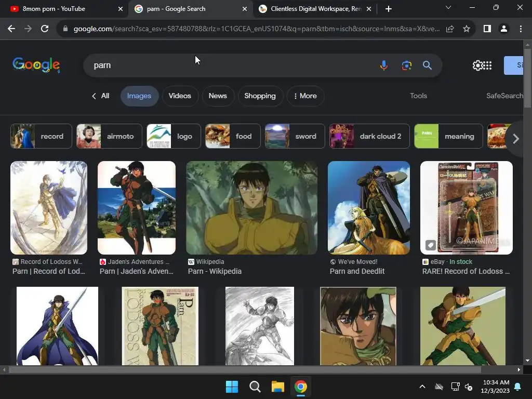Click the address bar URL

(257, 29)
